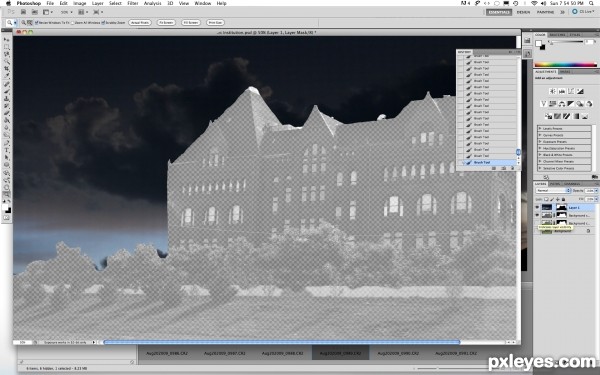The height and width of the screenshot is (375, 600).
Task: Click the document horizontal scrollbar
Action: coord(282,342)
